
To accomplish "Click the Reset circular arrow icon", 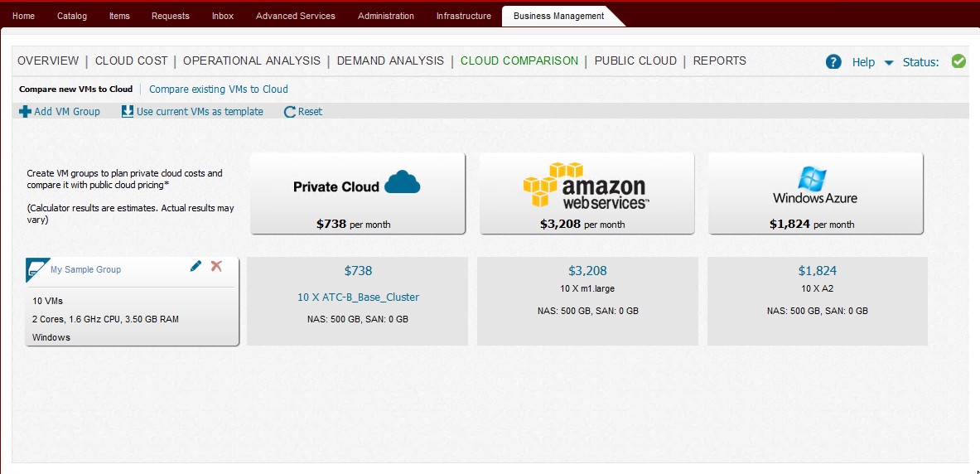I will click(290, 112).
